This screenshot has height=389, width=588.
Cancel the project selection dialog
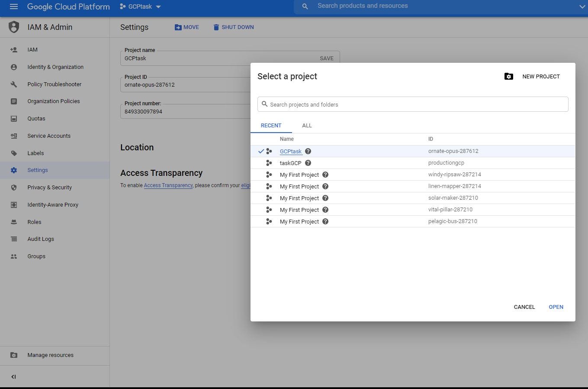(x=524, y=307)
